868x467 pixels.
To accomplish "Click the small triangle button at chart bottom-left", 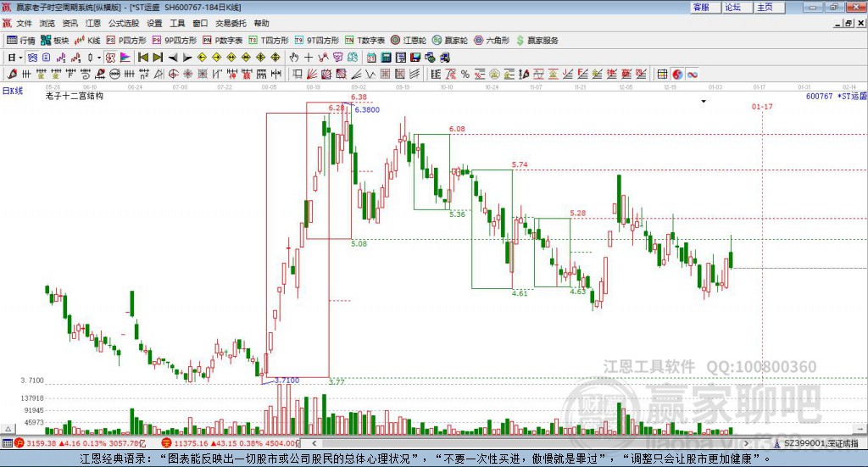I will [8, 429].
